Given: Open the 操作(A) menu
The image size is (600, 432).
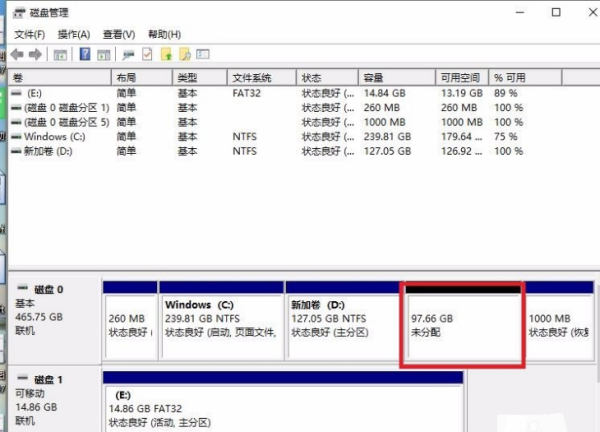Looking at the screenshot, I should point(74,34).
